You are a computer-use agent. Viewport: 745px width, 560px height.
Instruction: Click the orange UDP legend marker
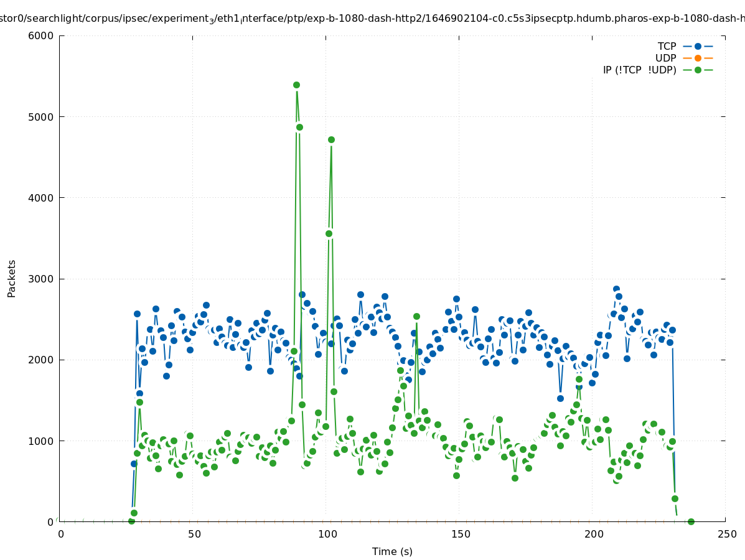[698, 58]
